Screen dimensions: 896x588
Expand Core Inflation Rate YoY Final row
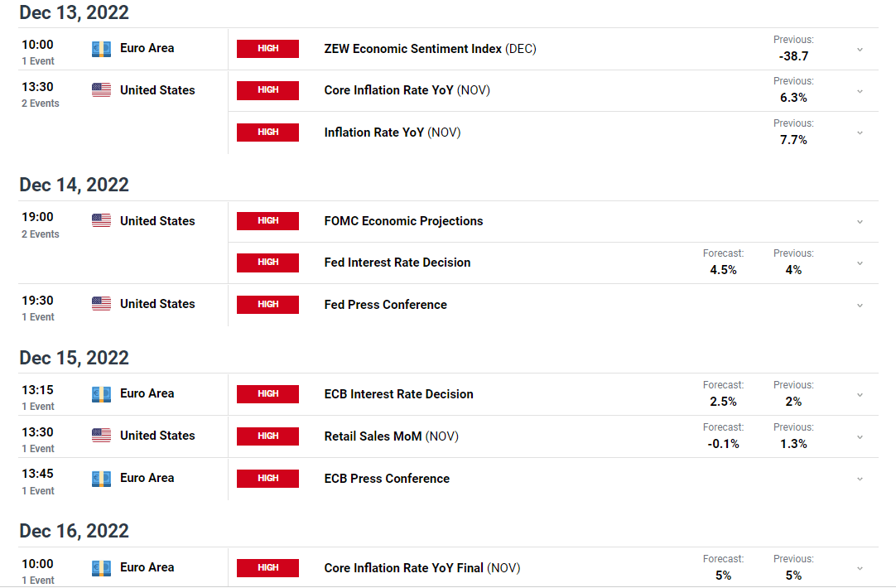point(860,569)
